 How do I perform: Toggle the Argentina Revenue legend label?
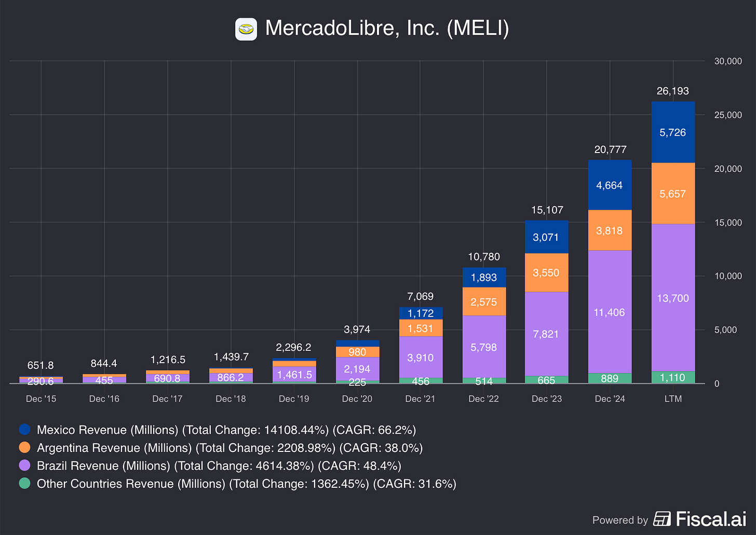(230, 448)
